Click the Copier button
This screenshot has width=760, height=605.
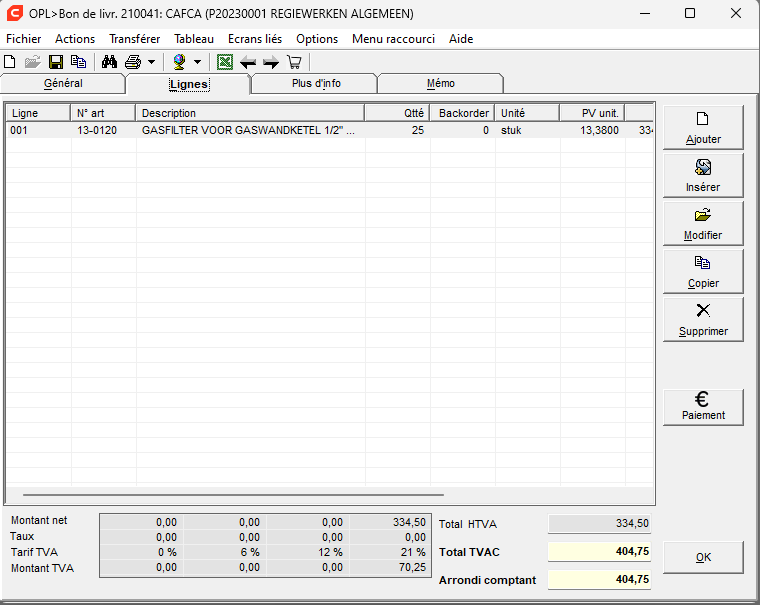pyautogui.click(x=703, y=272)
